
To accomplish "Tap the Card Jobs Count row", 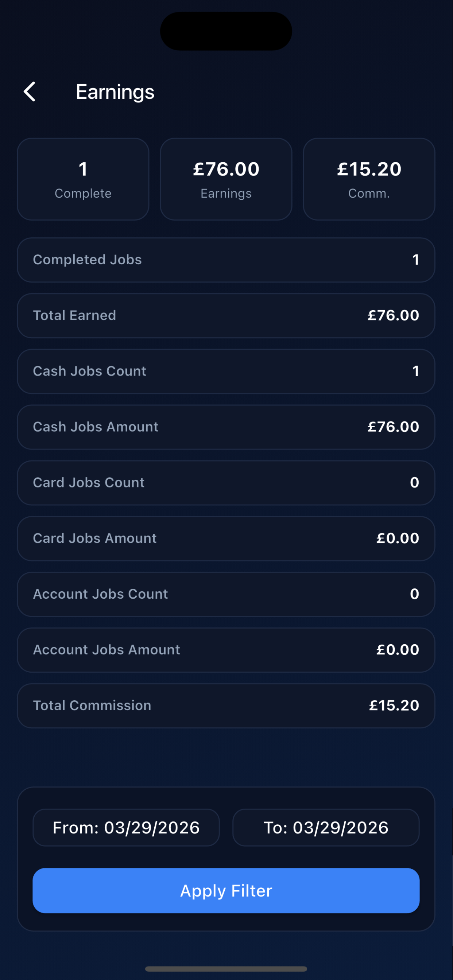I will pyautogui.click(x=226, y=483).
